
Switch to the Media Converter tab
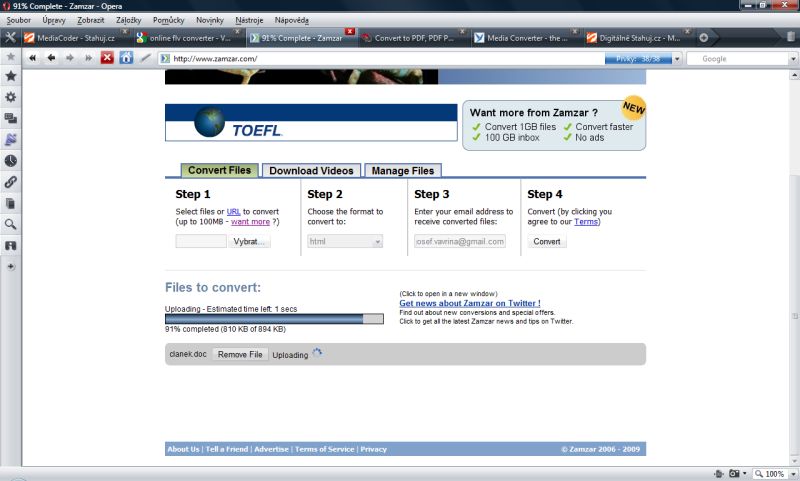(526, 38)
